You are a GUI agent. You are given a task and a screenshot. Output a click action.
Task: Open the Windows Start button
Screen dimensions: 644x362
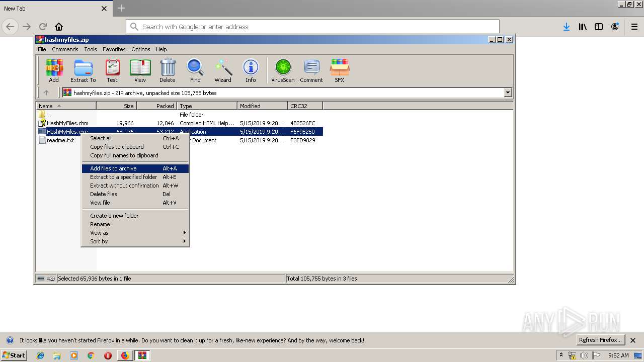(14, 355)
